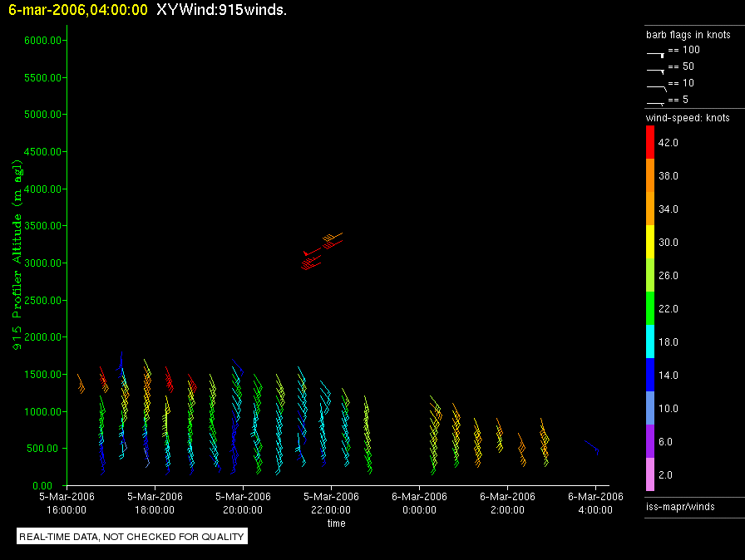
Task: Click the XYWind:915winds plot title
Action: click(221, 10)
